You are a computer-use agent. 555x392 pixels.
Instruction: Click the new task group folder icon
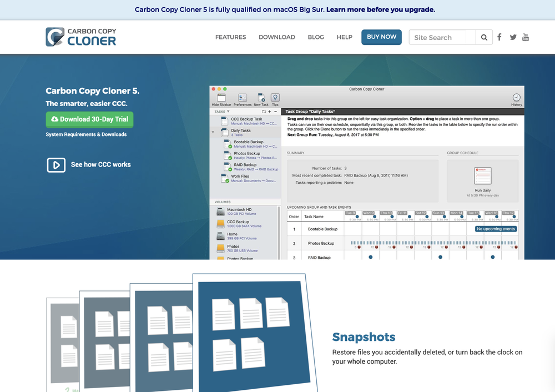[264, 112]
